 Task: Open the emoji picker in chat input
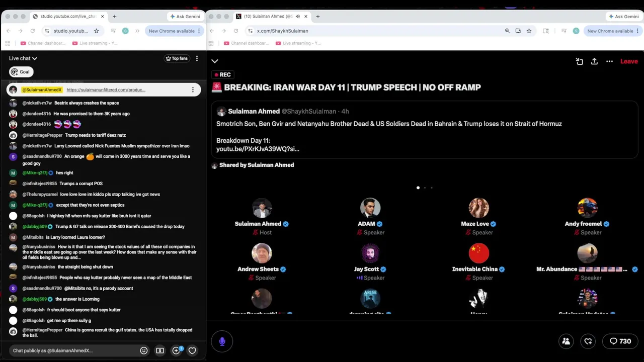click(144, 350)
